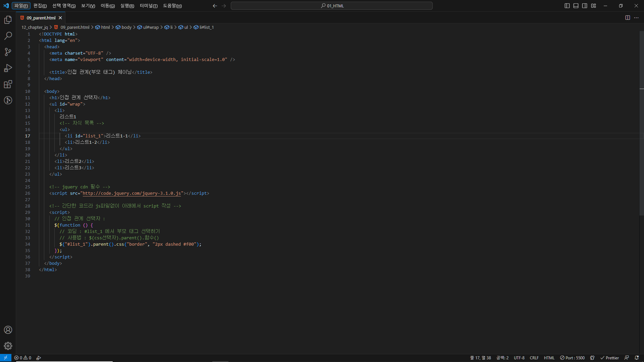Open the Search view in activity bar
This screenshot has height=362, width=644.
click(x=8, y=36)
